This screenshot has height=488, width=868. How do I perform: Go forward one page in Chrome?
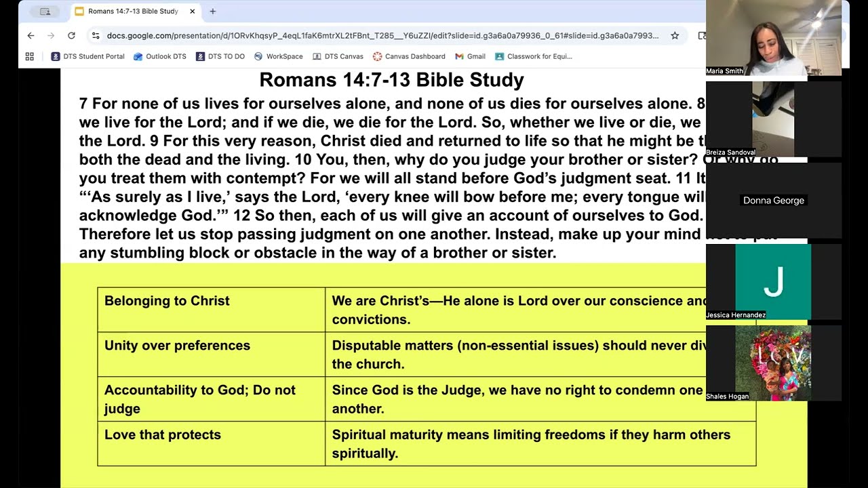pos(51,35)
